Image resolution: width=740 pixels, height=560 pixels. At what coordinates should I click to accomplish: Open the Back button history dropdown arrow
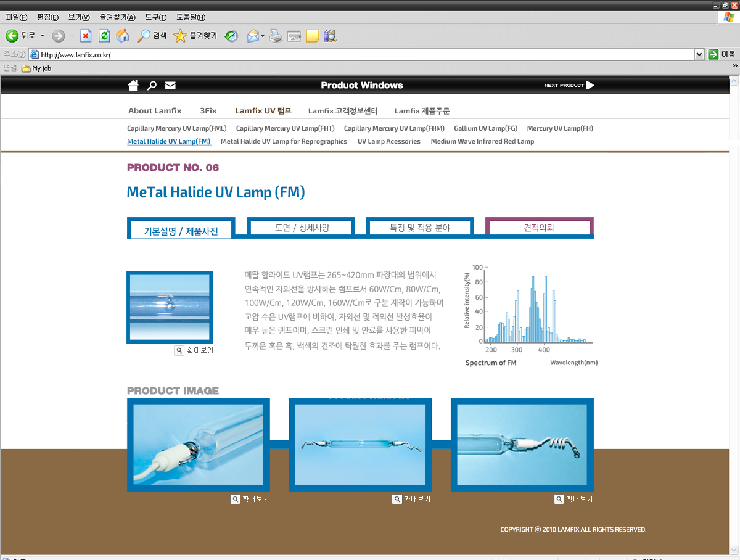click(43, 36)
